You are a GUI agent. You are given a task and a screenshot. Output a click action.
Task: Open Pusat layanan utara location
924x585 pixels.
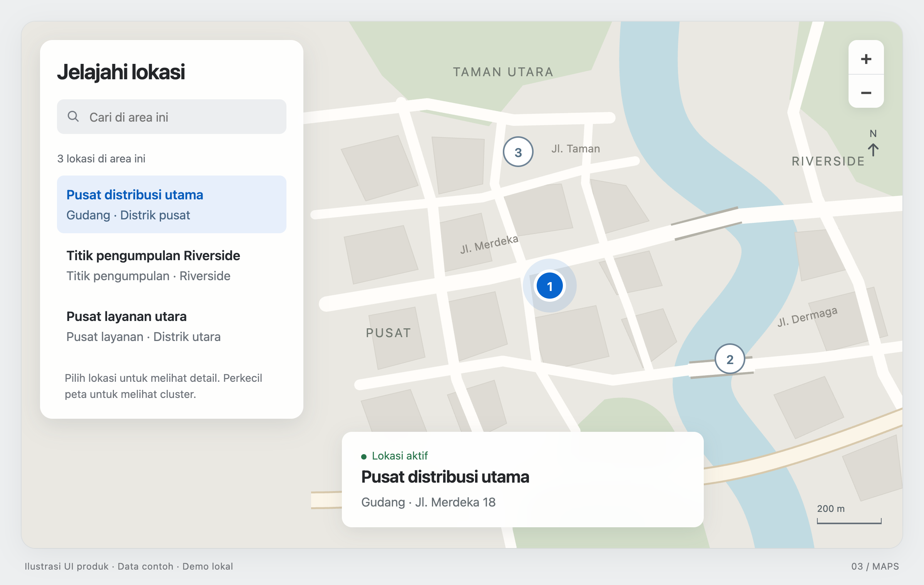172,326
